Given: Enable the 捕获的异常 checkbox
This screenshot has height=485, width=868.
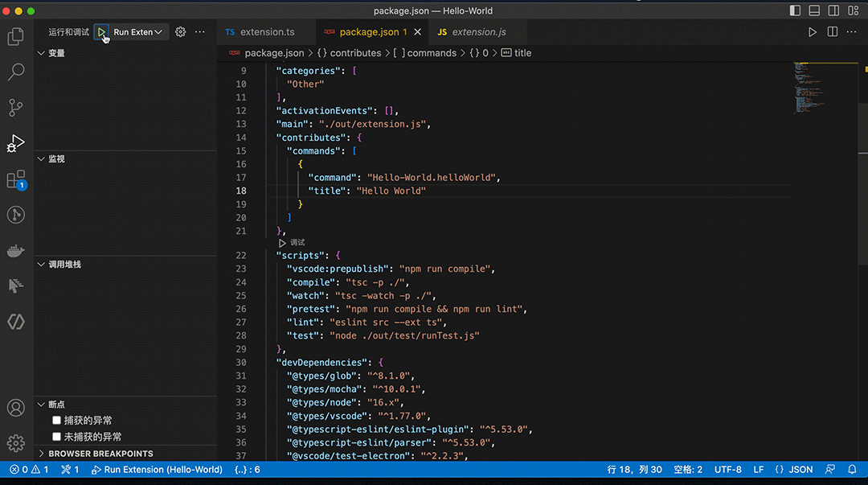Looking at the screenshot, I should (x=55, y=419).
